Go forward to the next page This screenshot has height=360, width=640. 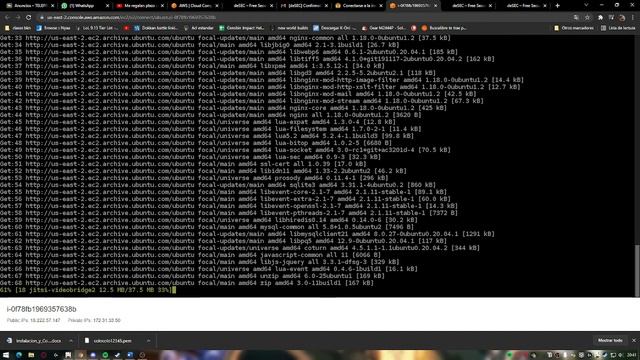pos(18,18)
